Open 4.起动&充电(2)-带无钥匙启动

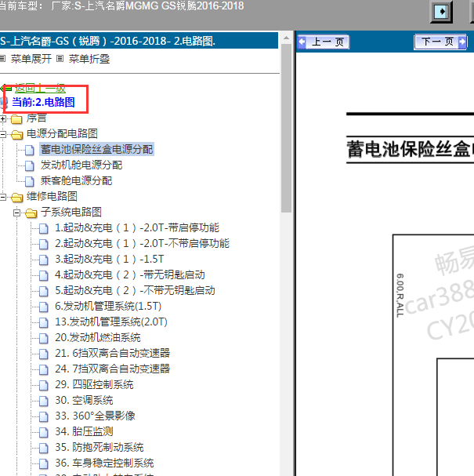(x=130, y=274)
